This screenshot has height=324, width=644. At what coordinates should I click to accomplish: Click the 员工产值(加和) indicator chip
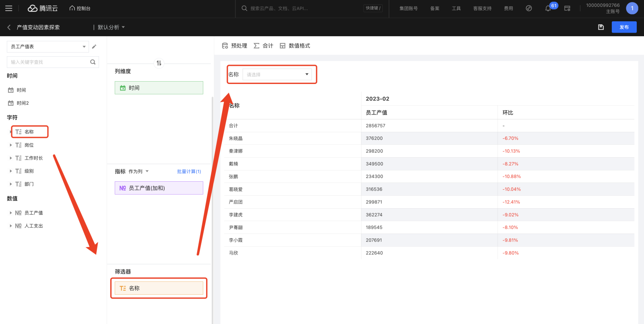tap(159, 188)
